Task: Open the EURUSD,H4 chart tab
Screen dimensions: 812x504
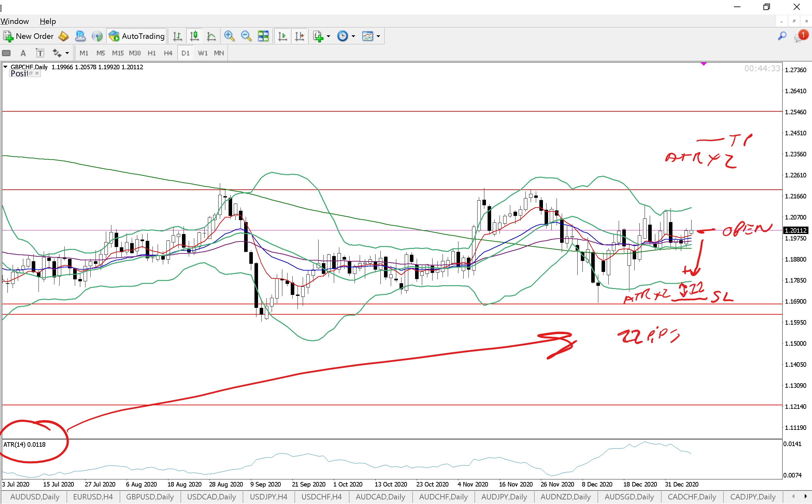Action: click(x=93, y=497)
